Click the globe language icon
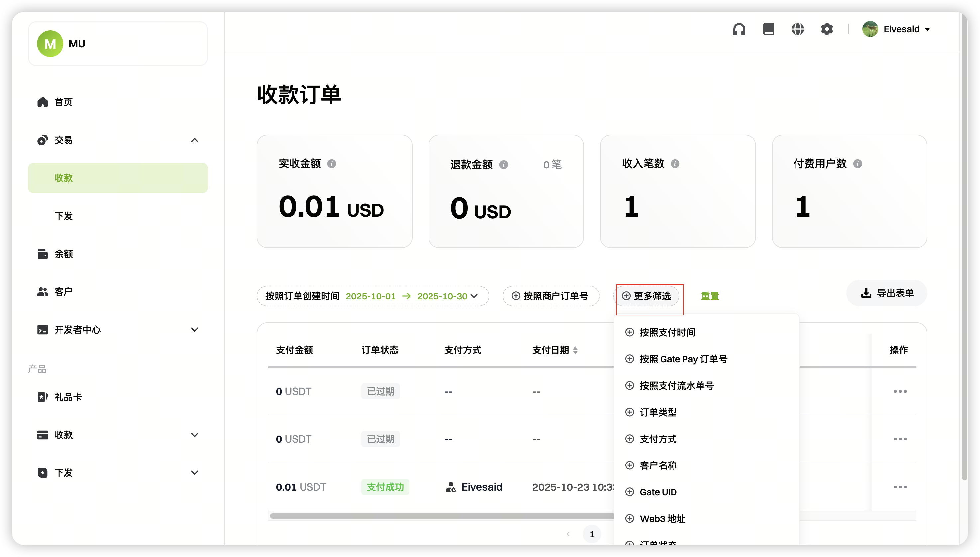Viewport: 980px width, 557px height. click(x=797, y=29)
